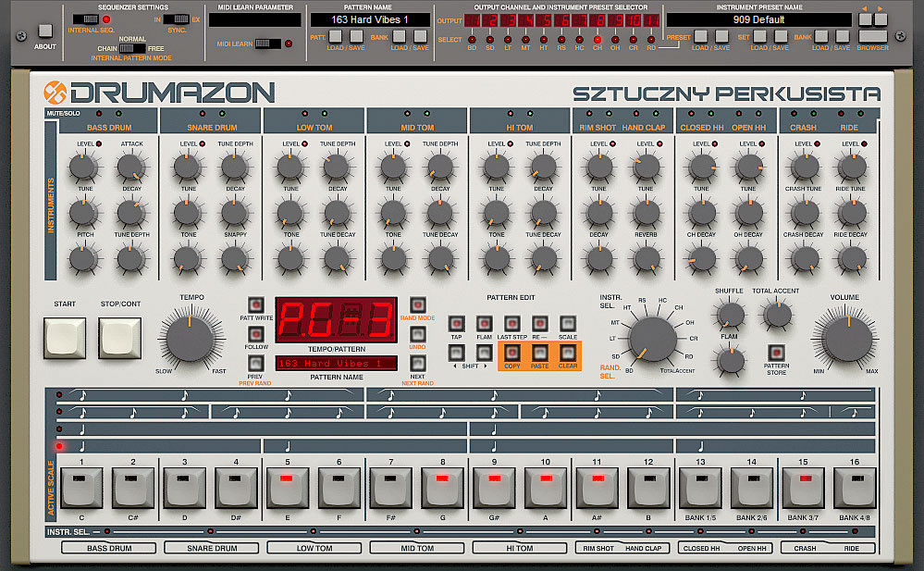Screen dimensions: 924x571
Task: Click the Bass Drum LEVEL knob
Action: [x=83, y=168]
